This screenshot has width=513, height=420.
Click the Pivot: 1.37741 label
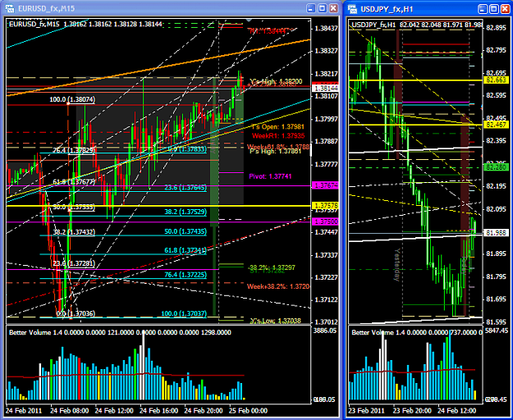pyautogui.click(x=270, y=176)
